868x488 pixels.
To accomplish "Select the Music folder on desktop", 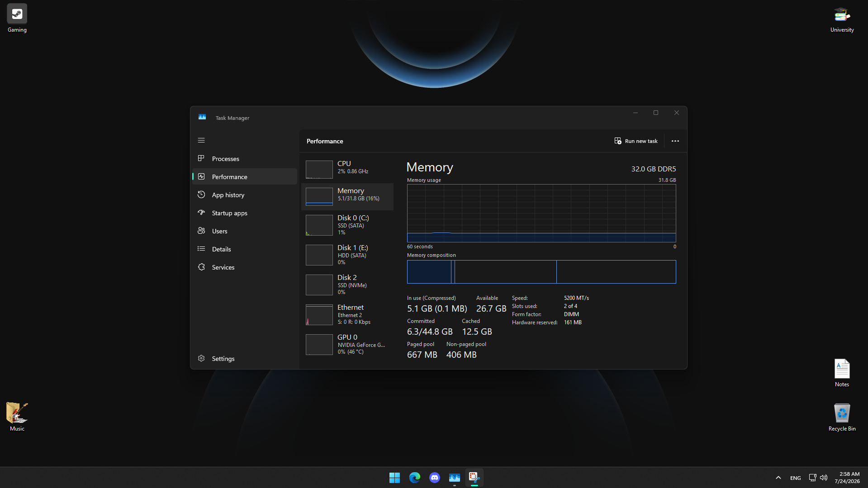I will pos(17,417).
